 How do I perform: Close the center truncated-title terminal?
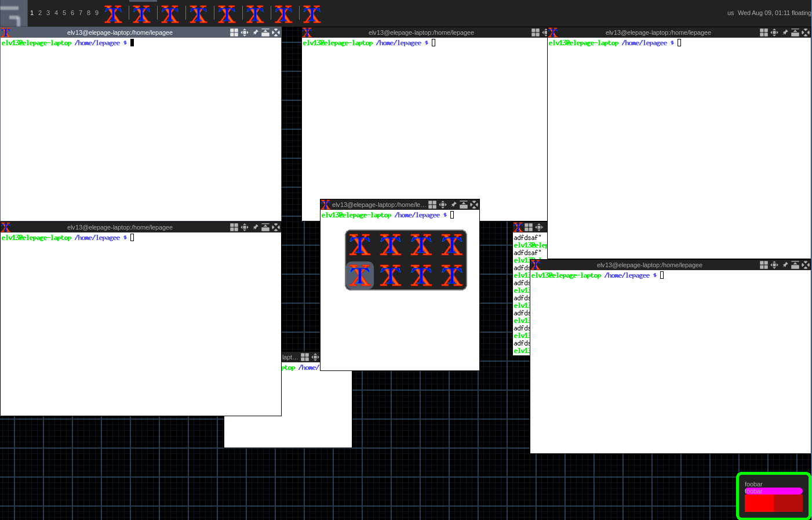point(474,205)
